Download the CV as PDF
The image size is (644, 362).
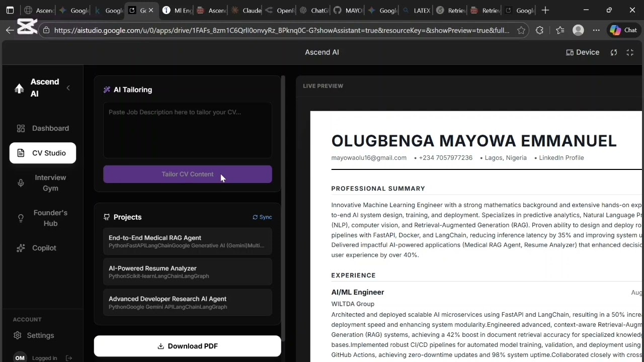[188, 346]
